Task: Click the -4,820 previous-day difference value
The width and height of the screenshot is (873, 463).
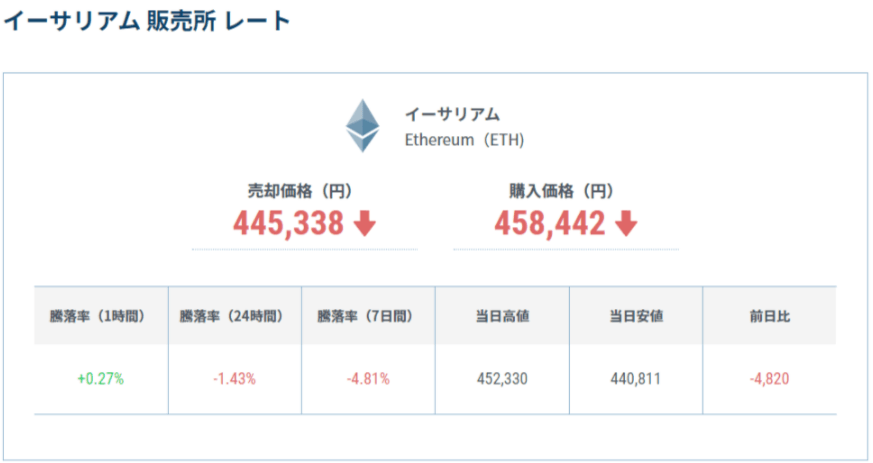Action: [770, 379]
